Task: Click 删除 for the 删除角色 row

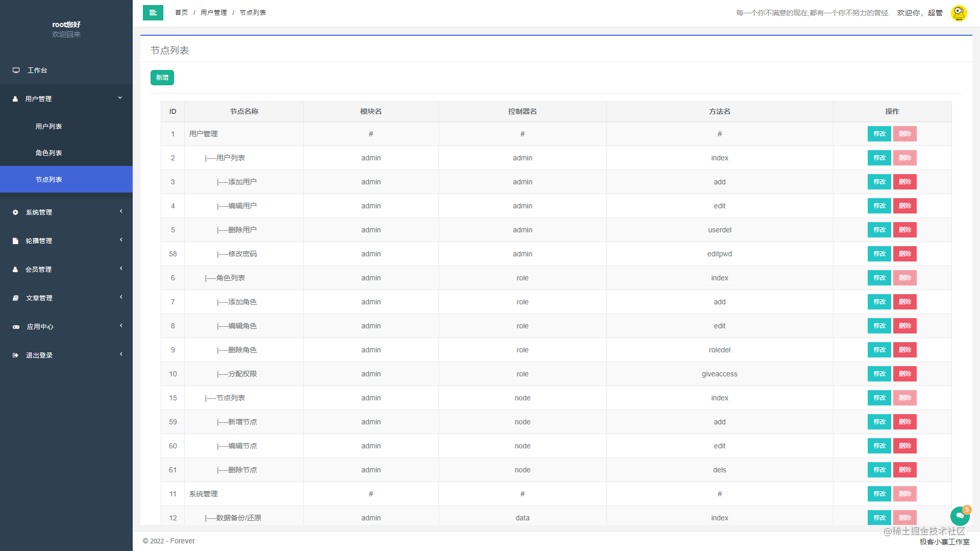Action: 905,350
